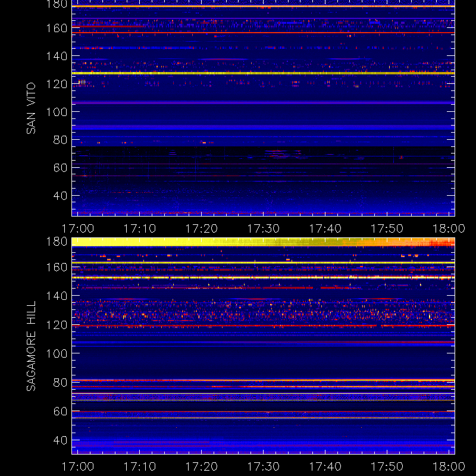The width and height of the screenshot is (476, 476).
Task: Select the 80 tick label on San Vito axis
Action: click(x=60, y=140)
